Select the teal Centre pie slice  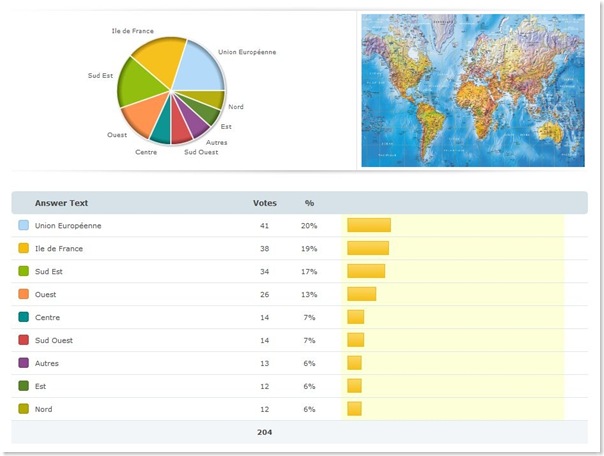point(162,129)
